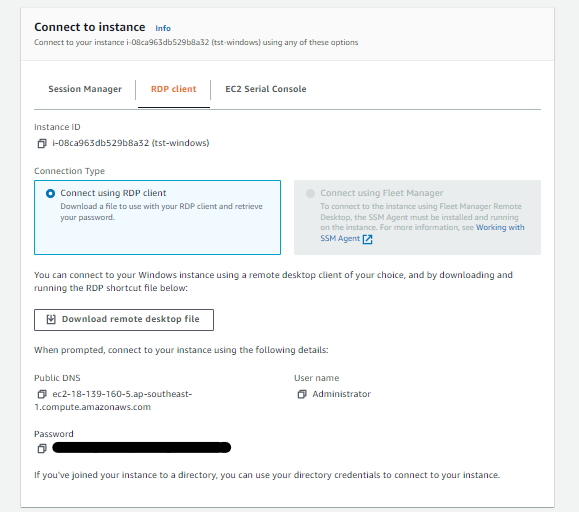This screenshot has height=512, width=579.
Task: Select the Connect using Fleet Manager radio
Action: (310, 193)
